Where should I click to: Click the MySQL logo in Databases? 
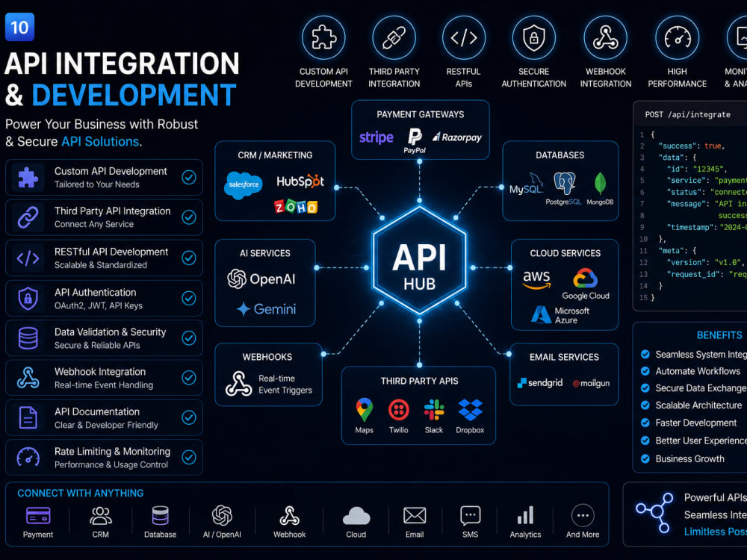pos(527,184)
